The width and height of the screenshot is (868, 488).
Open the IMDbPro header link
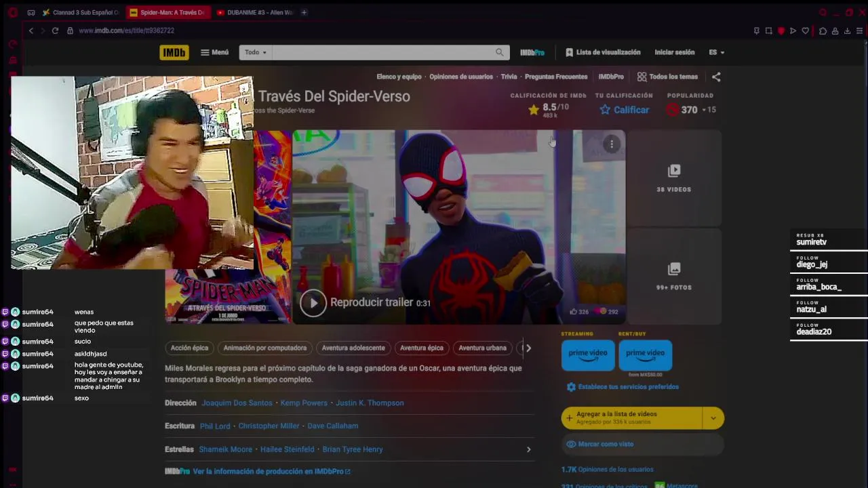click(x=532, y=52)
